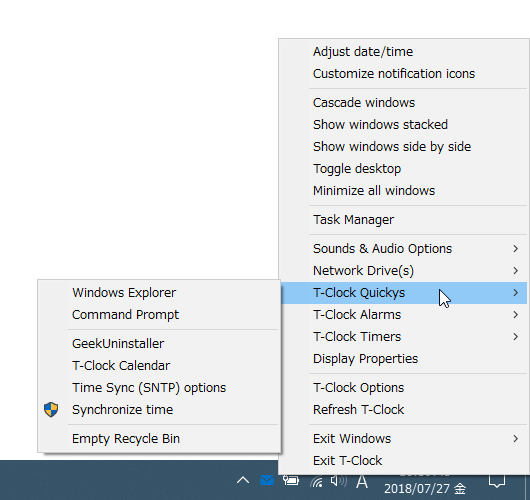Viewport: 530px width, 500px height.
Task: Open T-Clock Timers entry
Action: click(404, 337)
